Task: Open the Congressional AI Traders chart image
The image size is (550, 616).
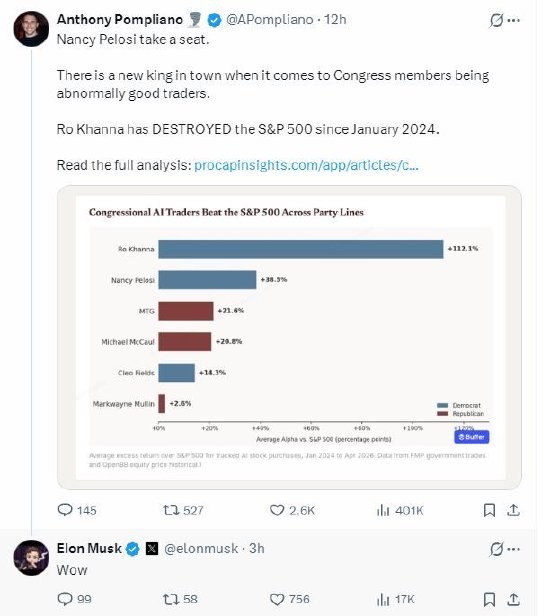Action: [x=289, y=337]
